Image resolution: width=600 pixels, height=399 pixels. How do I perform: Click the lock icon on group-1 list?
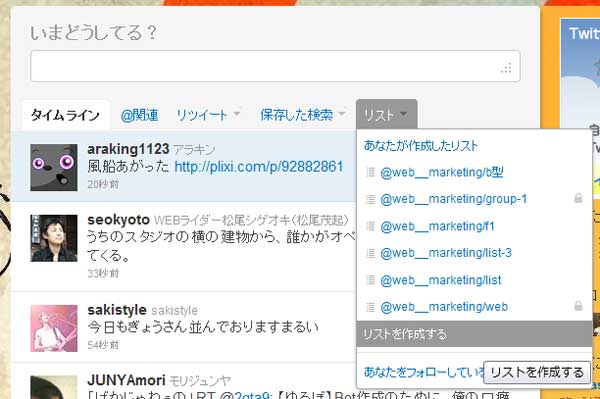(x=578, y=198)
